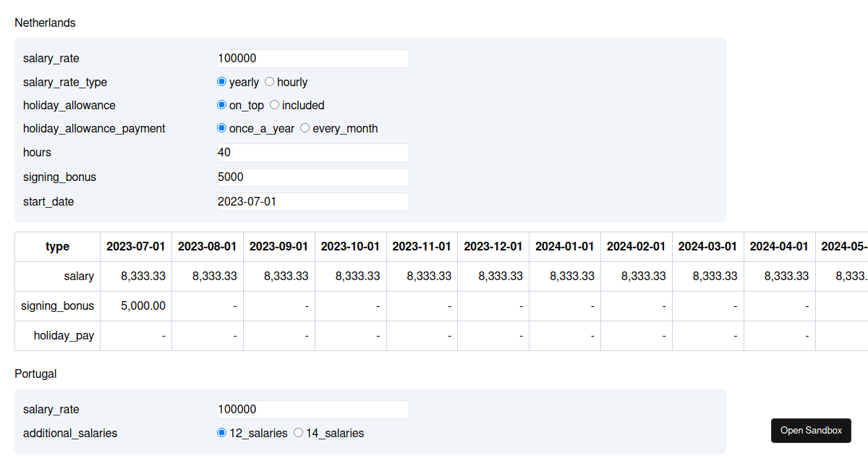Click the holiday_pay row label
Viewport: 868px width, 456px height.
pos(64,335)
